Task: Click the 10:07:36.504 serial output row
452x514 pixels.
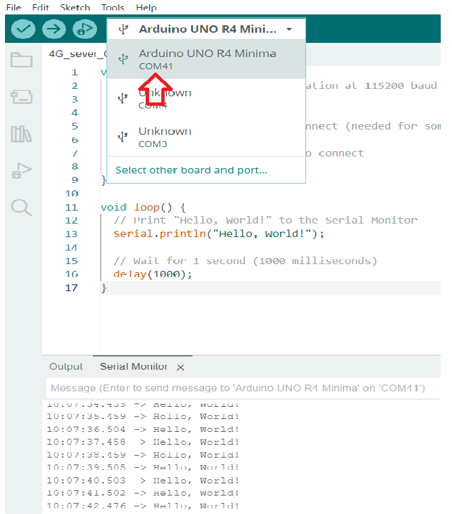Action: coord(143,429)
